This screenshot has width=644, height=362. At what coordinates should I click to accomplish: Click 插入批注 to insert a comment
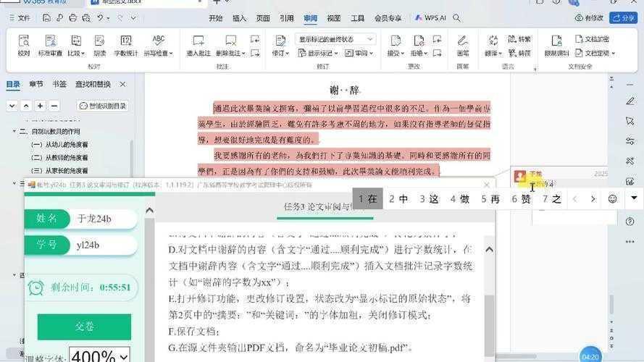[198, 45]
